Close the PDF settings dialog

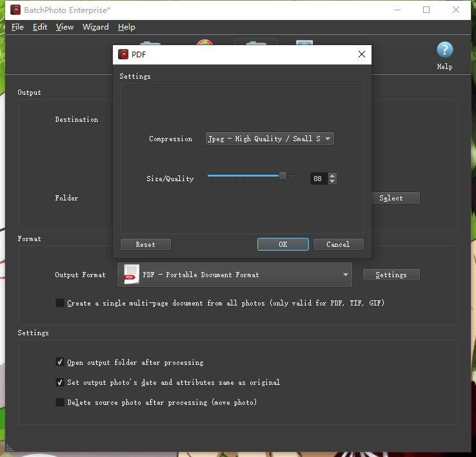(x=362, y=54)
